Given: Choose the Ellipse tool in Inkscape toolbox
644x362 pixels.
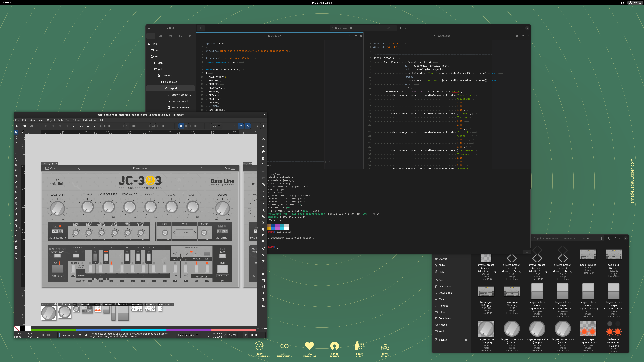Looking at the screenshot, I should [x=16, y=154].
